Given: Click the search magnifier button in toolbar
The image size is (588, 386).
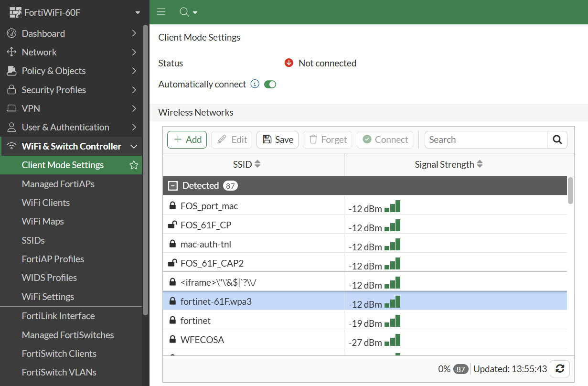Looking at the screenshot, I should (x=557, y=139).
